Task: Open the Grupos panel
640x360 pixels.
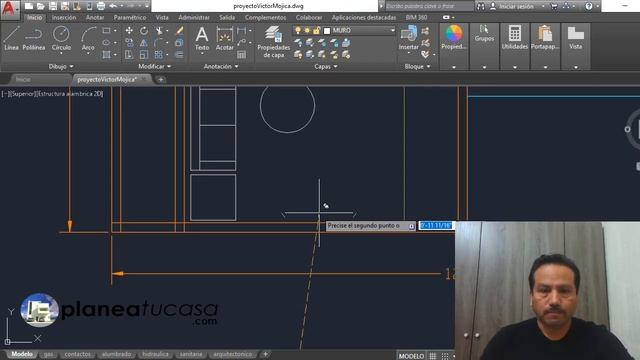Action: (484, 33)
